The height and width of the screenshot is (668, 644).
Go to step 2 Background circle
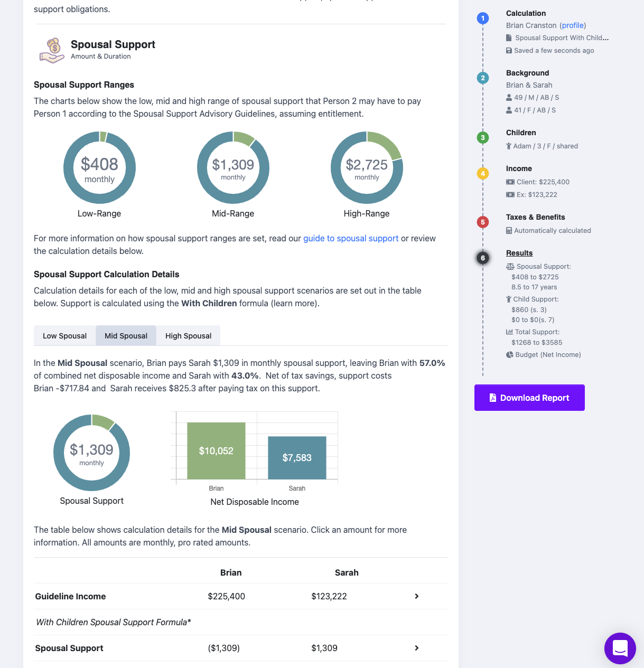coord(482,78)
